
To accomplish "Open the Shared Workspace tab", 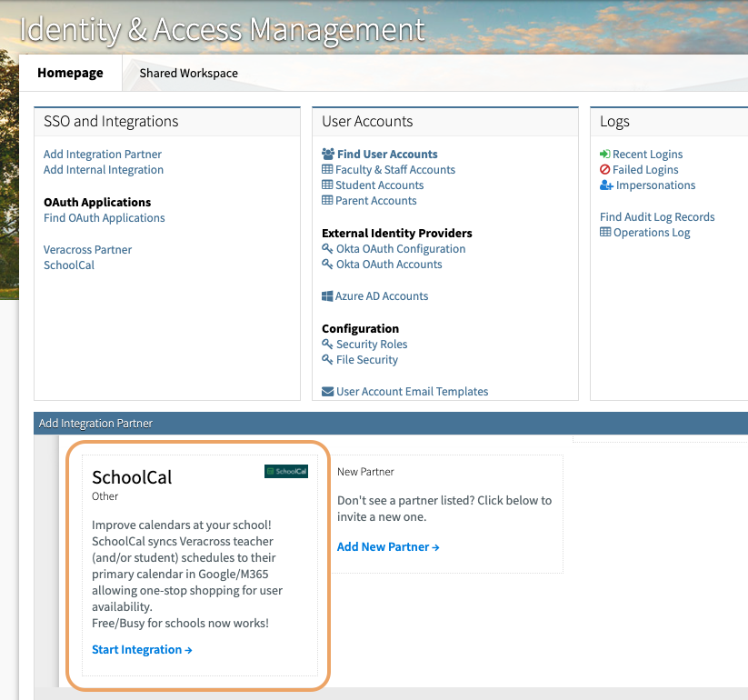I will 188,73.
